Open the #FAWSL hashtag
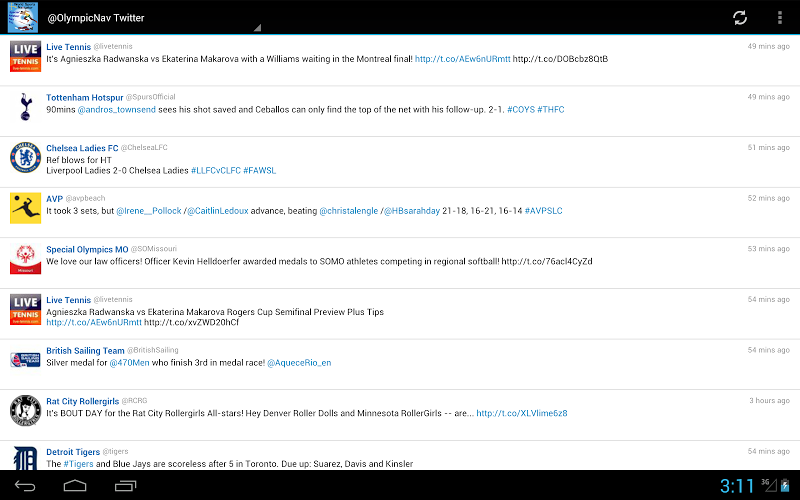This screenshot has width=800, height=500. point(259,171)
